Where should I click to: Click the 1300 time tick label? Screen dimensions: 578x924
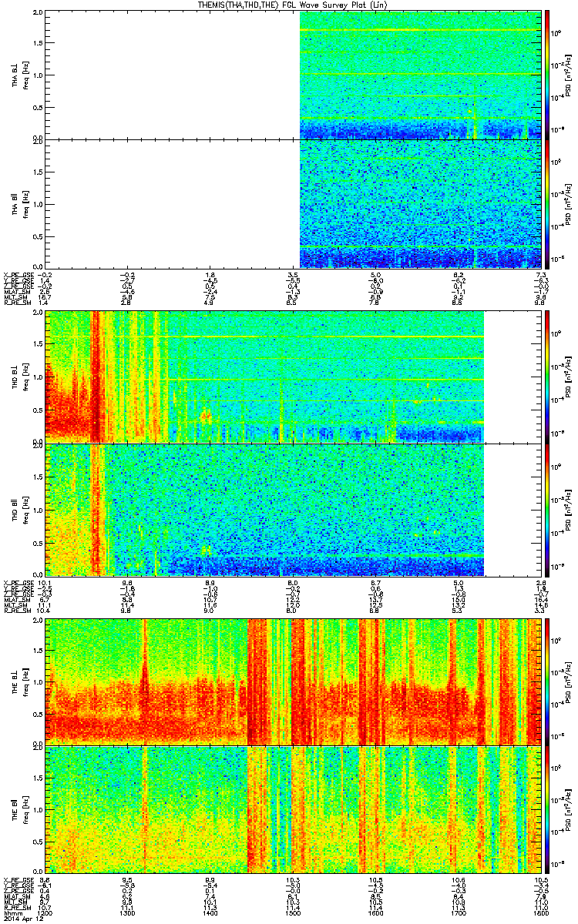pyautogui.click(x=129, y=913)
